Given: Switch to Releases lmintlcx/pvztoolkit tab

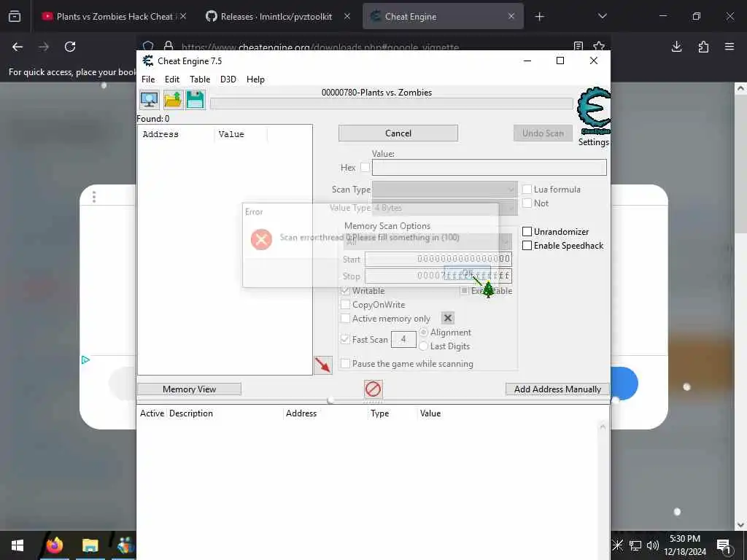Looking at the screenshot, I should coord(276,17).
